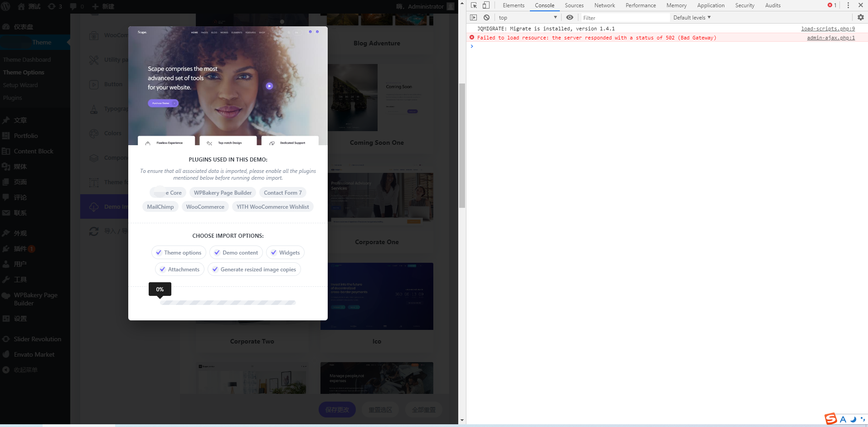Toggle the Demo content import checkbox
The width and height of the screenshot is (868, 427).
click(x=218, y=253)
